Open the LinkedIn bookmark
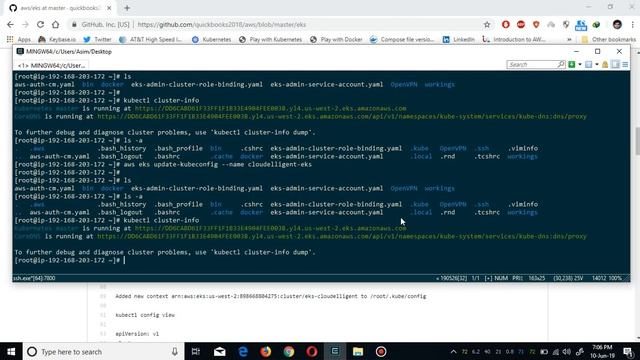This screenshot has width=640, height=360. pyautogui.click(x=459, y=39)
